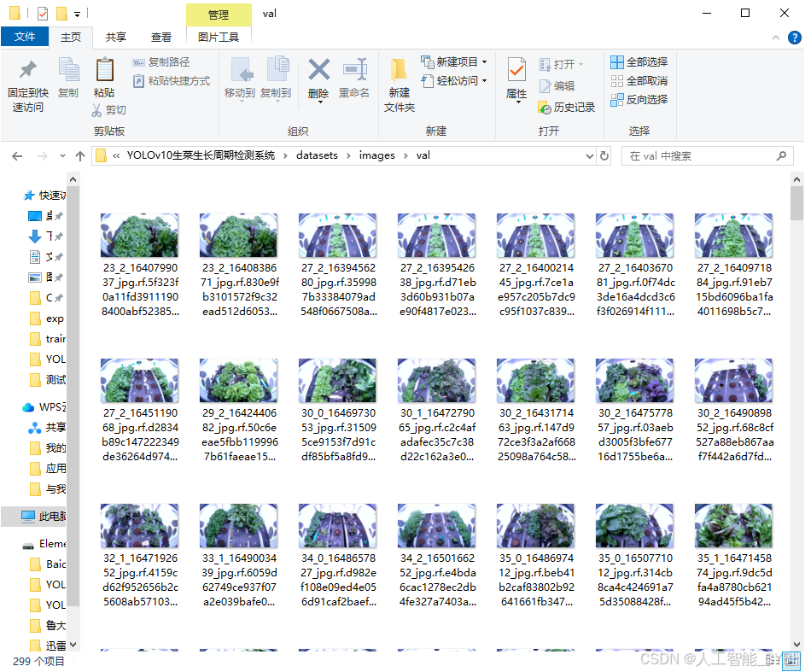The width and height of the screenshot is (805, 672).
Task: Select image 35_1_1647145874_jpg thumbnail
Action: click(733, 526)
